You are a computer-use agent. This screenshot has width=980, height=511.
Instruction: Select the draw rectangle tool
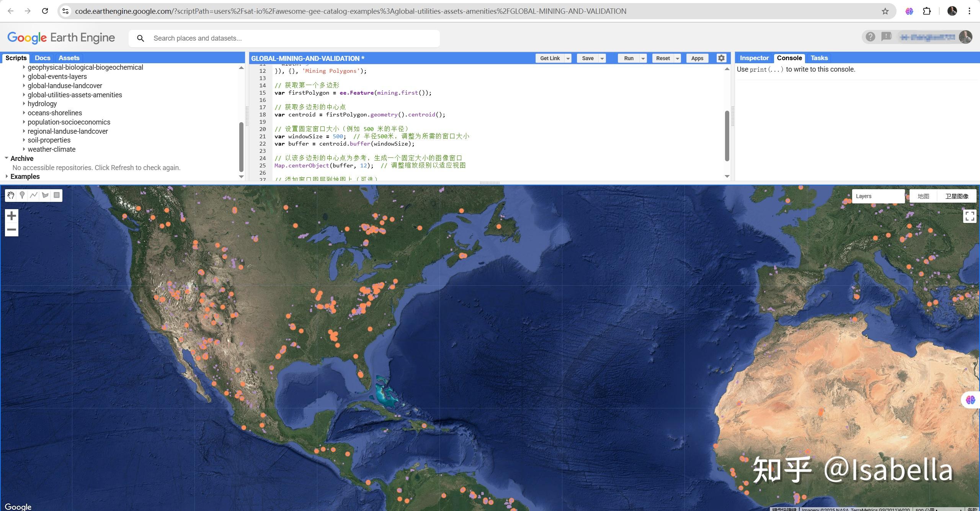coord(57,195)
